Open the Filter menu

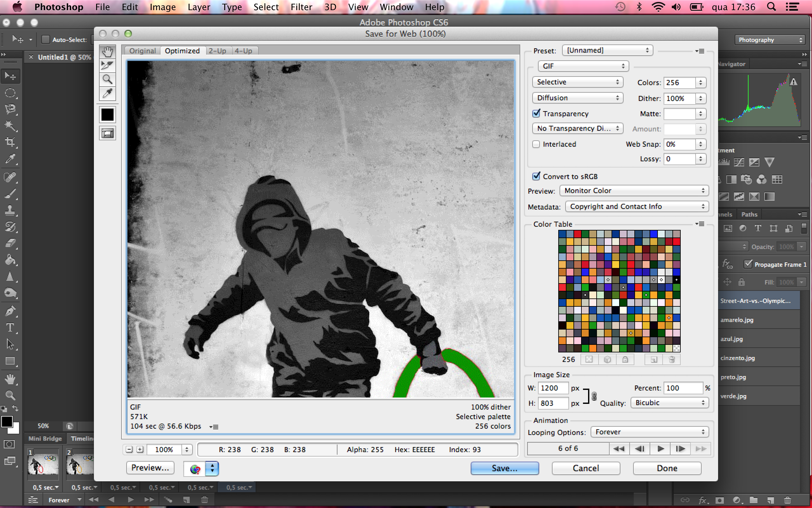[301, 7]
